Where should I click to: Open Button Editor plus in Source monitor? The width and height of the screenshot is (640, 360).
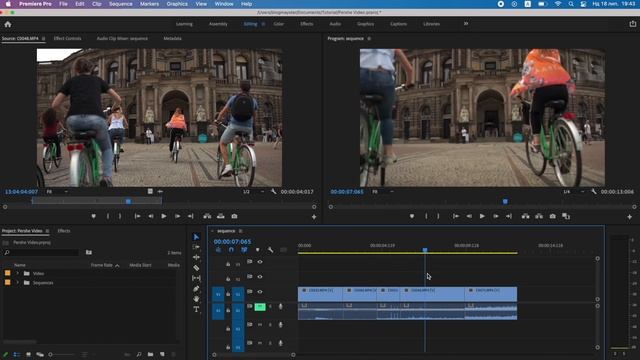[314, 217]
